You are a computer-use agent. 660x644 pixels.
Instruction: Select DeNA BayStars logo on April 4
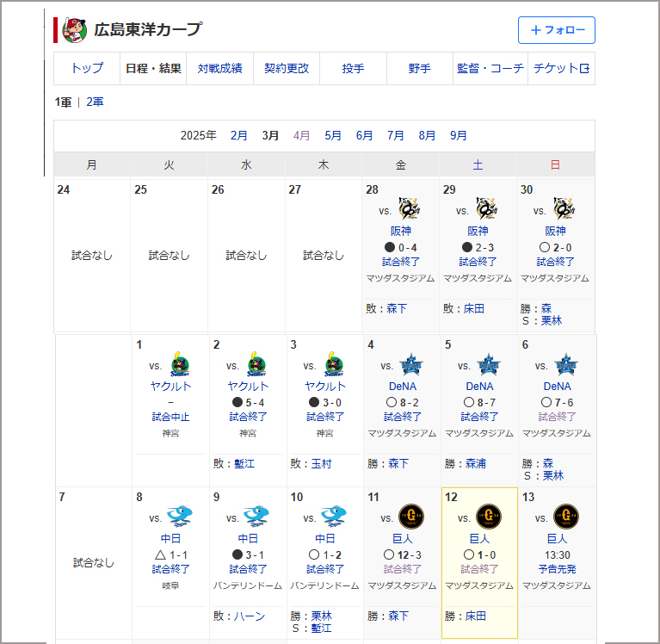coord(411,364)
